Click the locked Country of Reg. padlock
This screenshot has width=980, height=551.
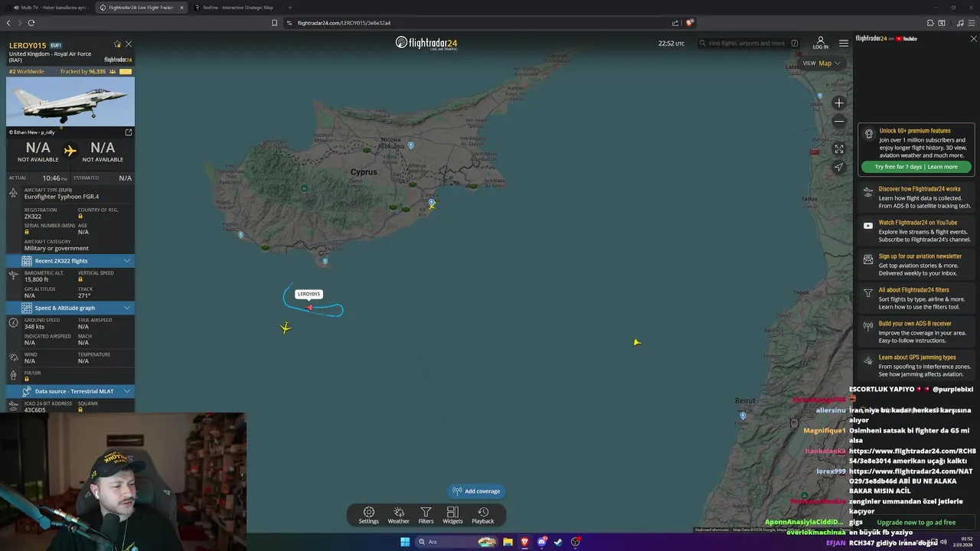(x=80, y=217)
